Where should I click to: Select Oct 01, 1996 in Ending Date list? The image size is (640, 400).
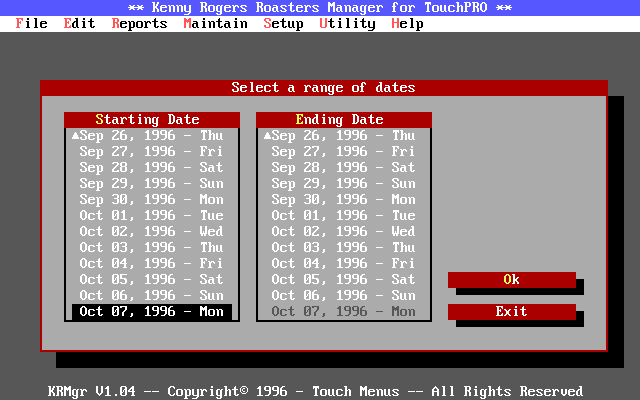click(344, 216)
